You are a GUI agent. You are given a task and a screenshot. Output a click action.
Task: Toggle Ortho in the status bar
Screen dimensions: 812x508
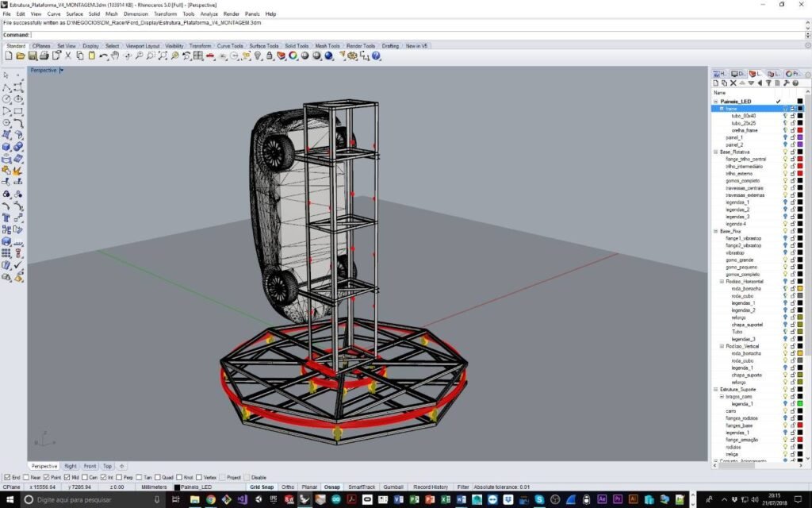click(x=288, y=487)
